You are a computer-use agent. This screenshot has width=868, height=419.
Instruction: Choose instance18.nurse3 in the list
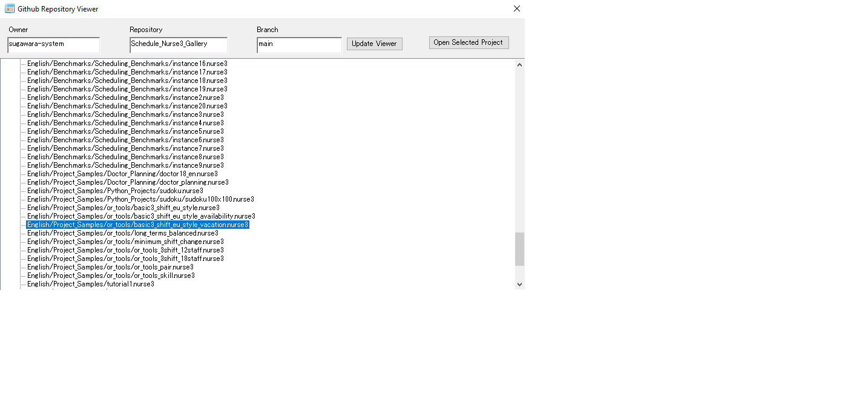tap(127, 81)
